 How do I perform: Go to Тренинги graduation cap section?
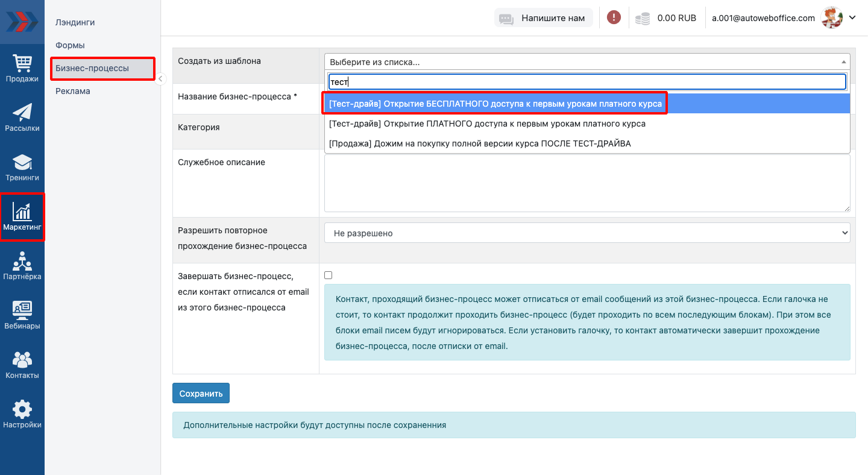tap(22, 167)
